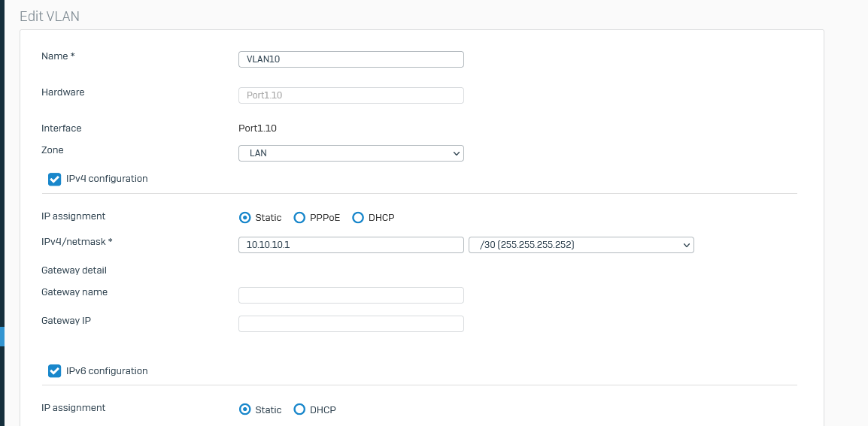Screen dimensions: 868x426
Task: Click the netmask dropdown chevron arrow
Action: [x=687, y=245]
